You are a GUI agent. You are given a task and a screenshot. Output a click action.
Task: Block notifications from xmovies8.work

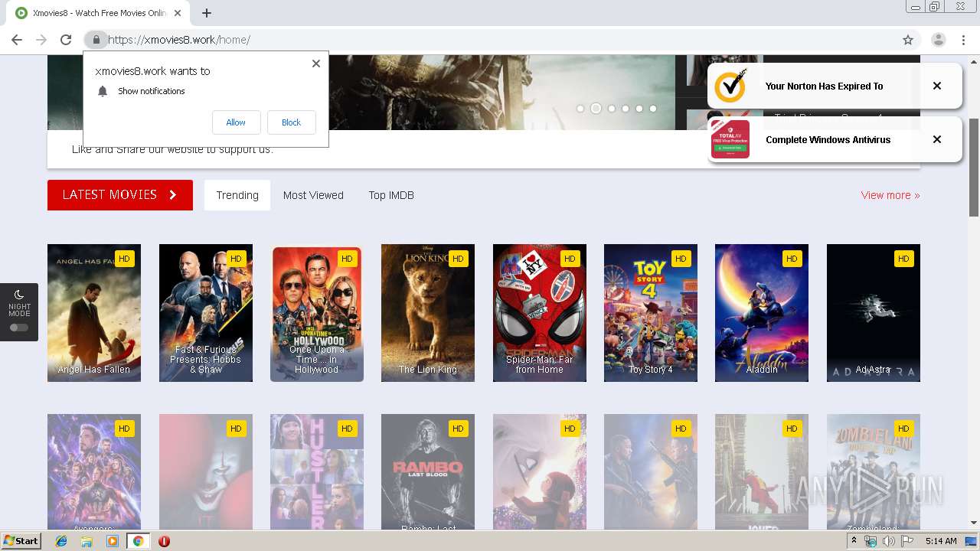pos(291,122)
